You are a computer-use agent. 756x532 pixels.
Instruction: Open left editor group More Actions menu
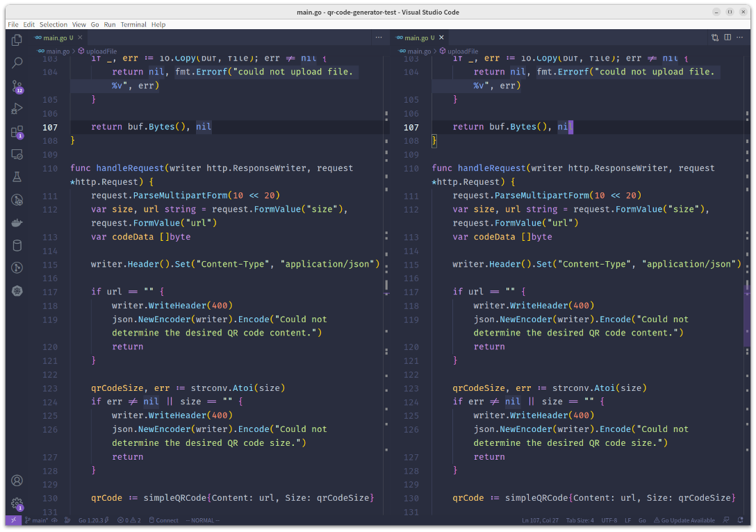tap(379, 38)
